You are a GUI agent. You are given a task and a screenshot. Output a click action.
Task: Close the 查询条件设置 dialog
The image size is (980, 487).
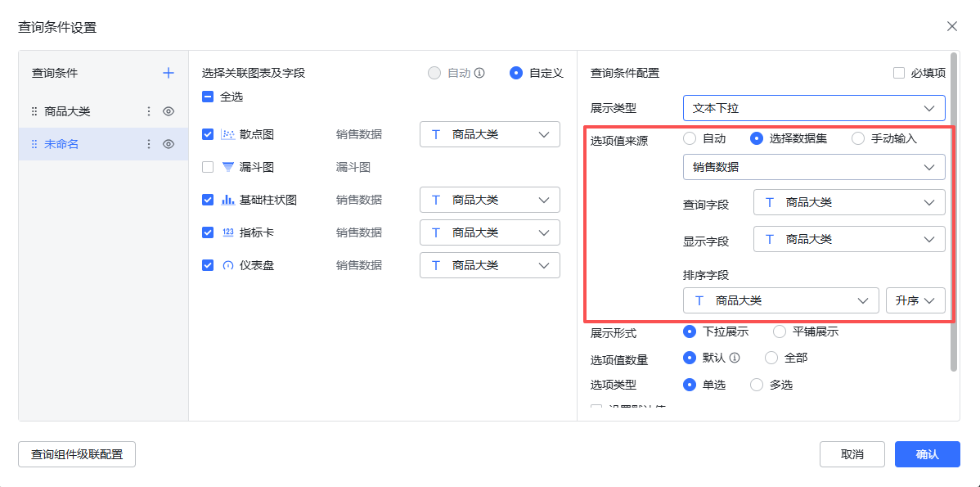point(952,26)
